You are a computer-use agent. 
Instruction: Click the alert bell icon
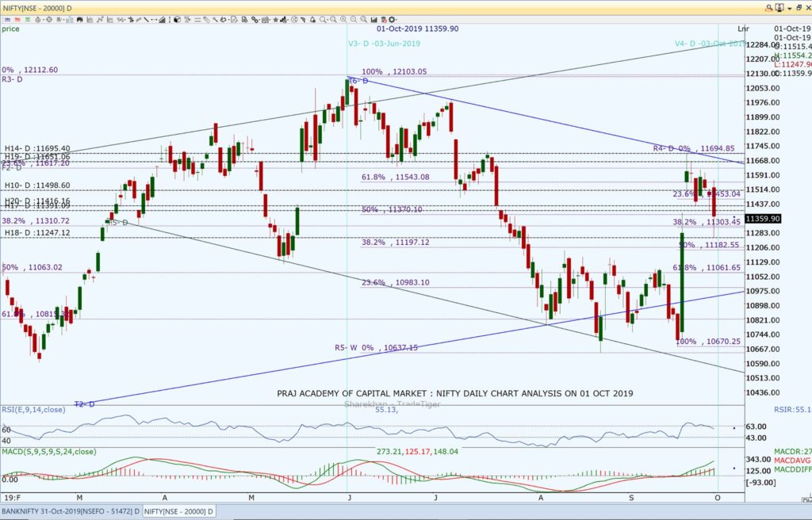pos(312,20)
